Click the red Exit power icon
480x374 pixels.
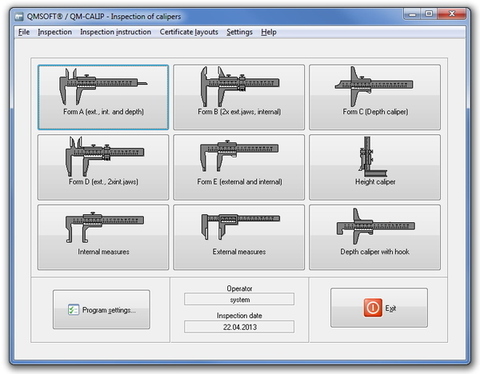pyautogui.click(x=373, y=308)
